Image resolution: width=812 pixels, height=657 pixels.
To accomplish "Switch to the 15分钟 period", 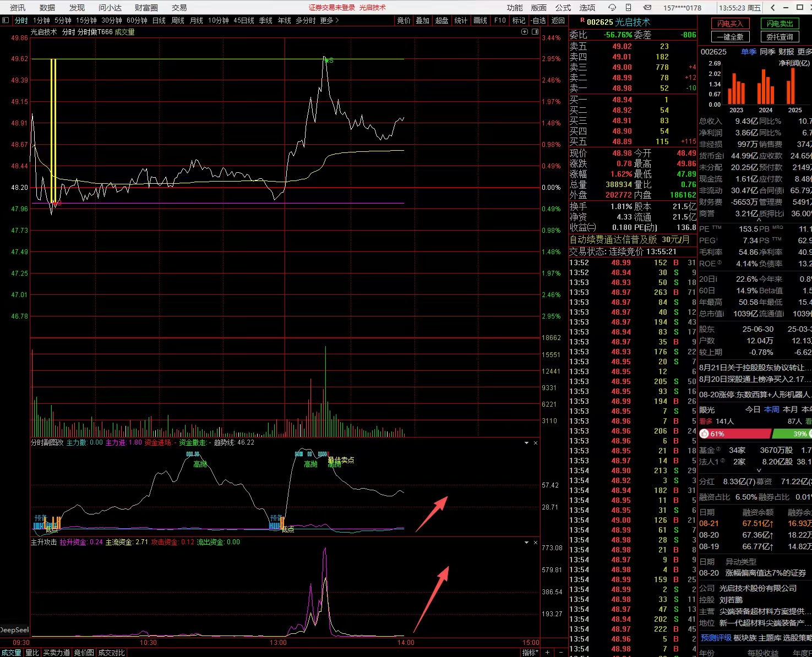I will pos(86,20).
